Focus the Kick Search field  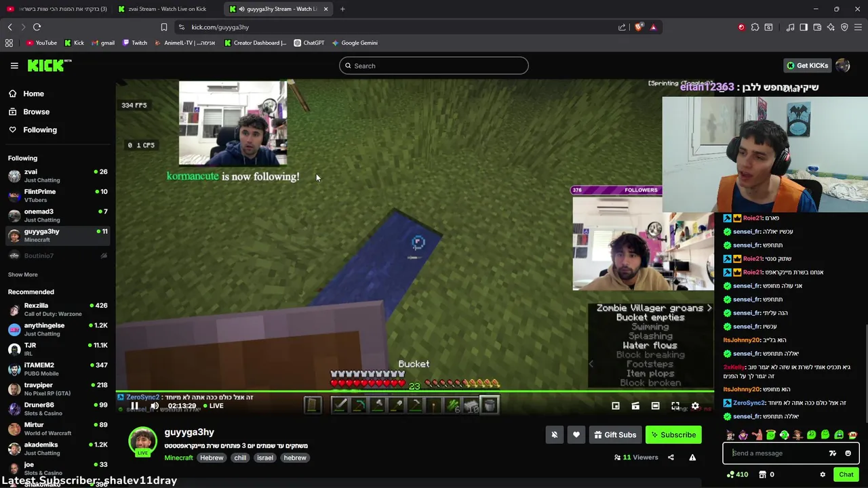434,66
